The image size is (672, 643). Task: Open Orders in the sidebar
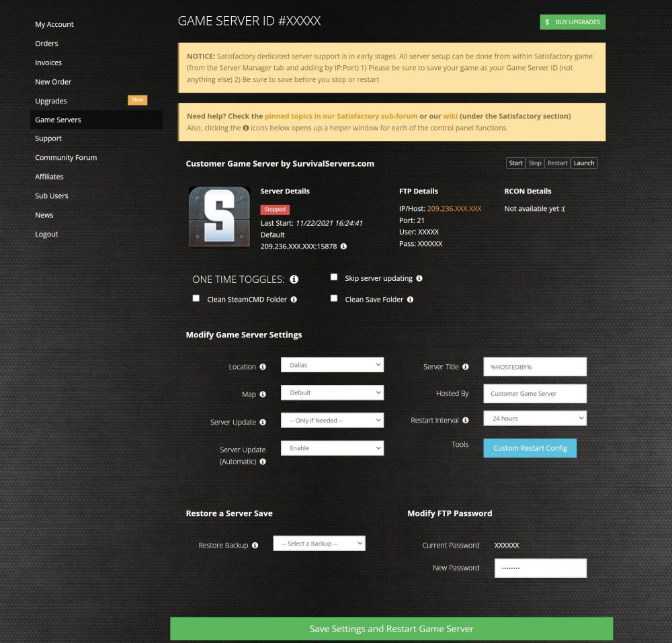point(46,43)
